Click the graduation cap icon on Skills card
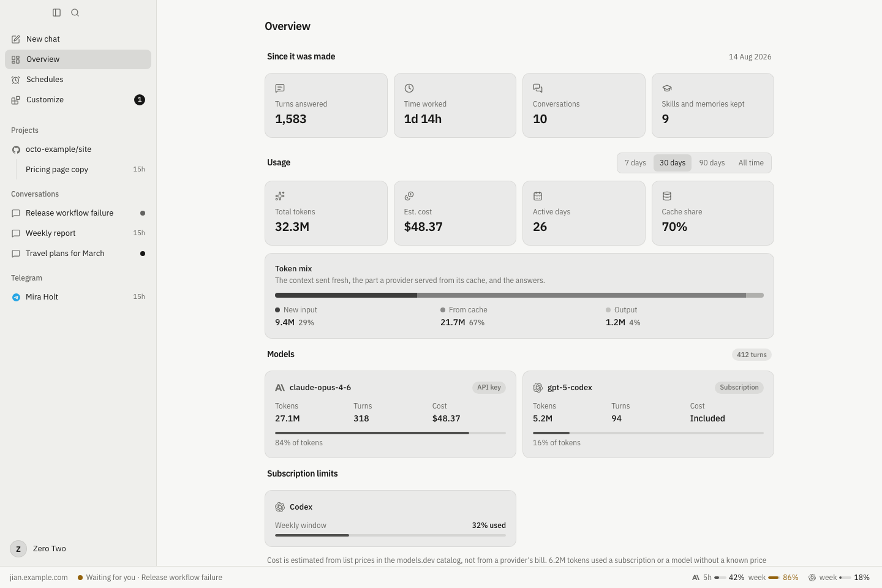This screenshot has width=882, height=588. pos(667,88)
